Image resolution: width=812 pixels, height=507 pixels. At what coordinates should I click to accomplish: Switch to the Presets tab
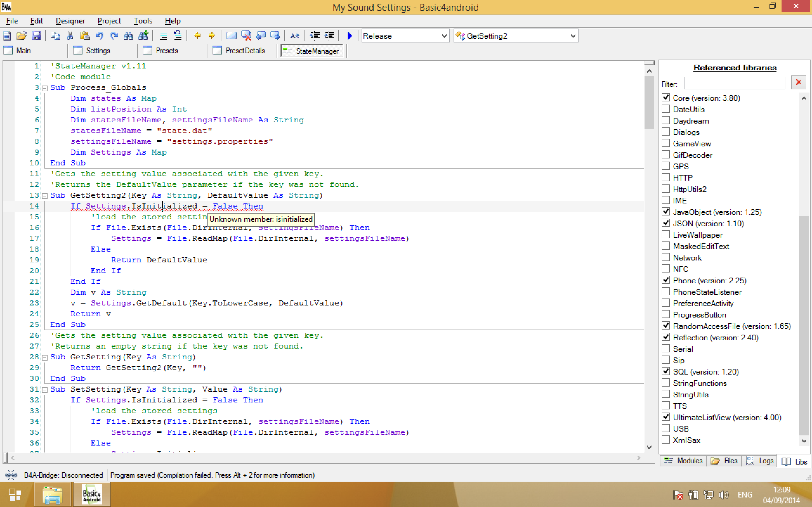pyautogui.click(x=166, y=51)
